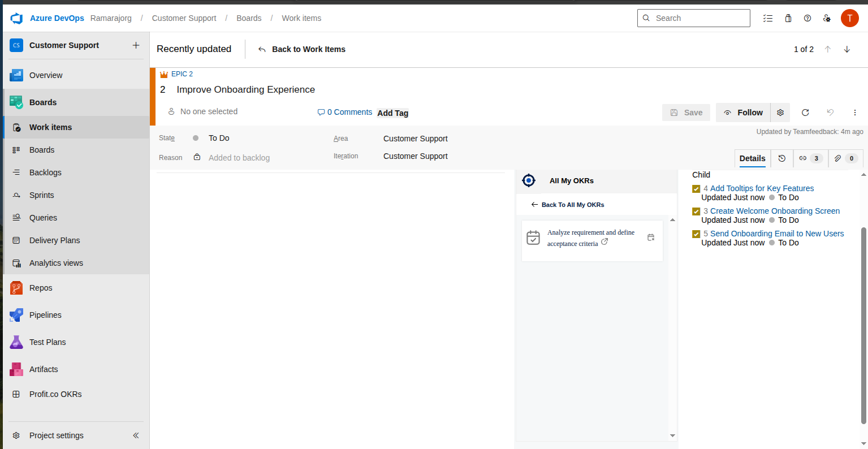Open the Attachments tab showing 0

[x=846, y=158]
